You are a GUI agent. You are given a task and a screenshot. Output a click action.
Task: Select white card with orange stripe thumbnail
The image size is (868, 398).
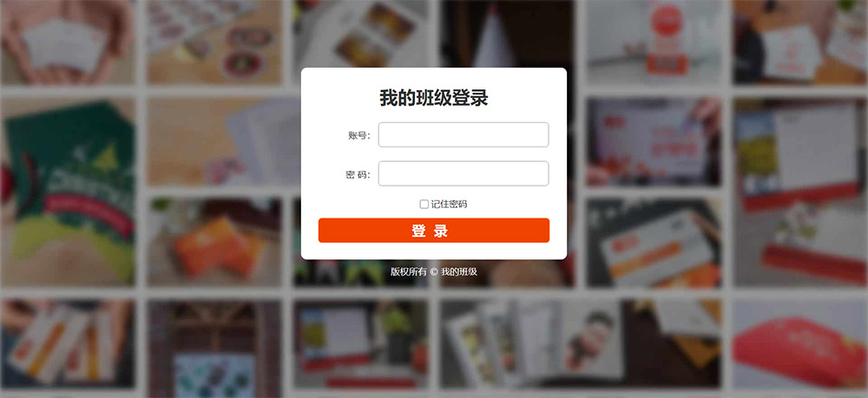[x=654, y=243]
